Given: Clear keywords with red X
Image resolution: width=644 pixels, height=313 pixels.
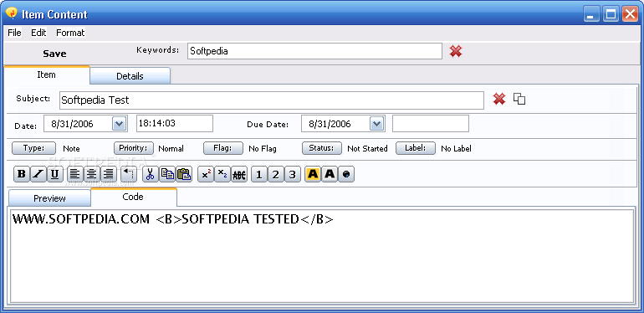Looking at the screenshot, I should point(456,51).
